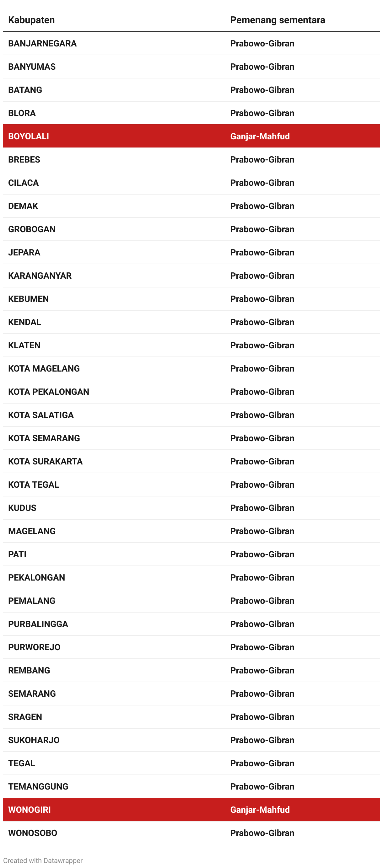Open the Created with Datawrapper link

43,860
